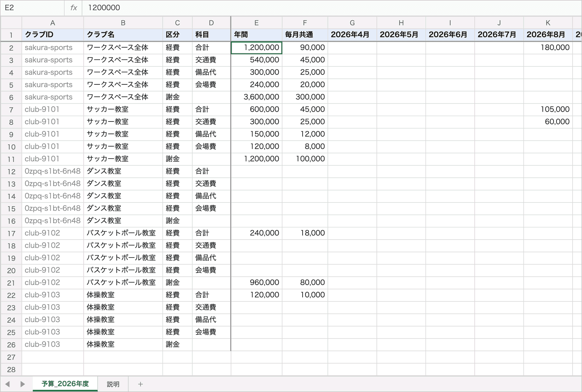Click the 2026年4月 header cell

pyautogui.click(x=352, y=35)
